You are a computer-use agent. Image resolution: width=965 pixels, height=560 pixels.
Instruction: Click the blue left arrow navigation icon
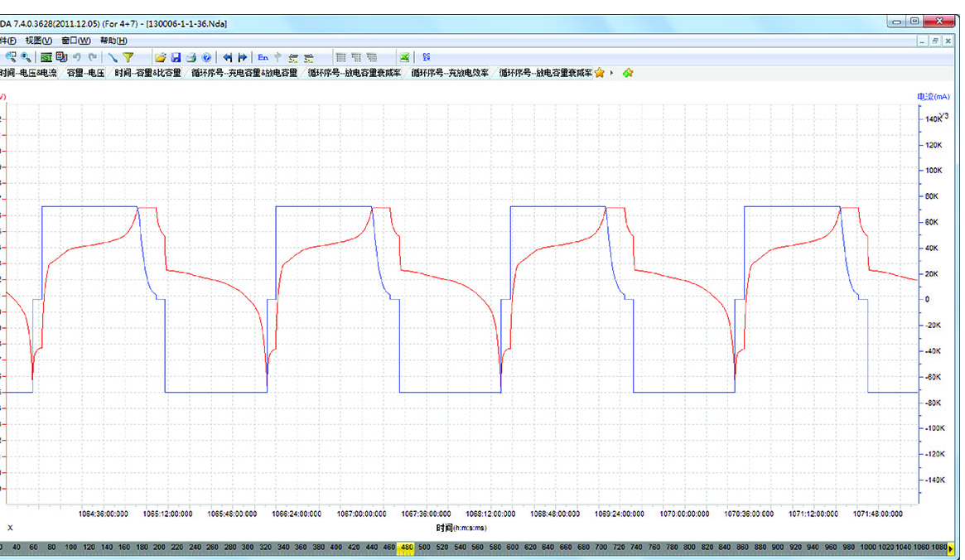(227, 57)
